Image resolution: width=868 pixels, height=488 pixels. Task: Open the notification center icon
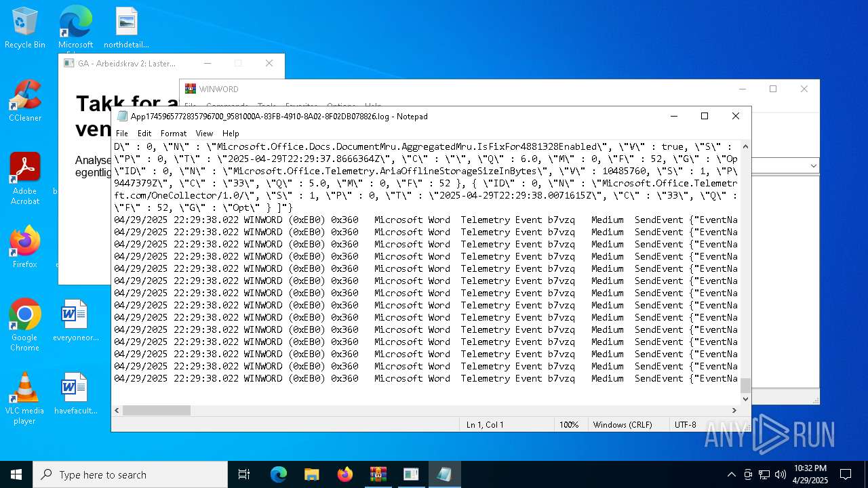[846, 474]
